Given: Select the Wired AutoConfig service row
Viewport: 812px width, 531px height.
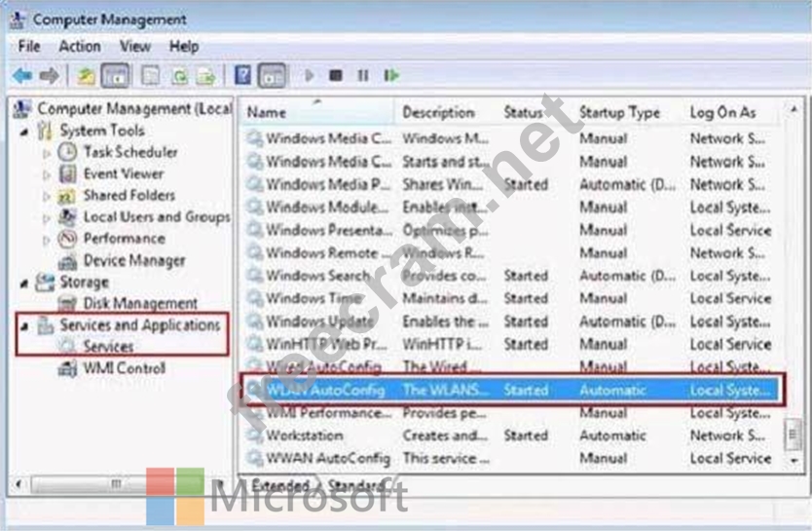Looking at the screenshot, I should point(510,366).
